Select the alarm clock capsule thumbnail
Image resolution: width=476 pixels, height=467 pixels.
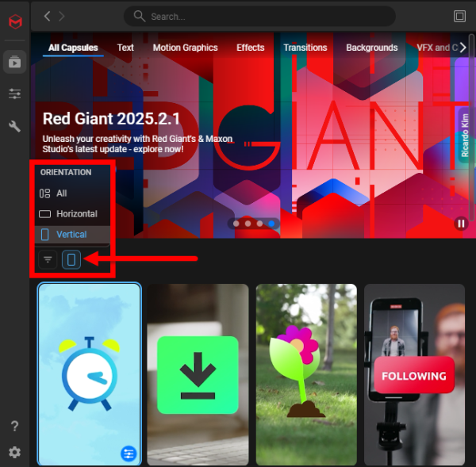pos(89,374)
